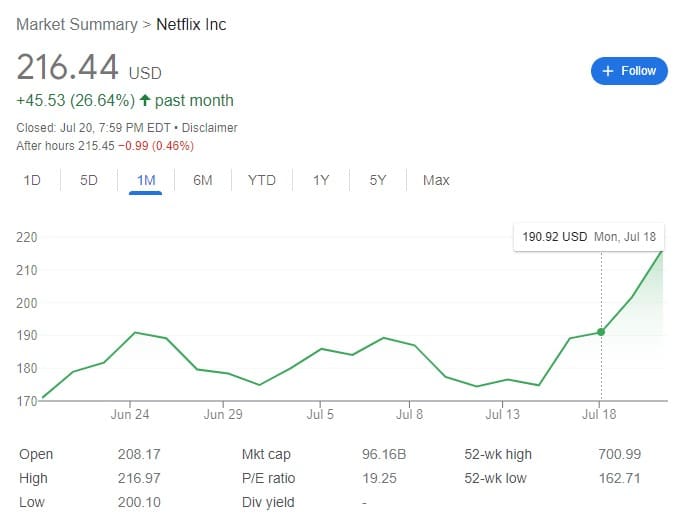Click the Jul 8 axis label
This screenshot has width=680, height=517.
[409, 414]
